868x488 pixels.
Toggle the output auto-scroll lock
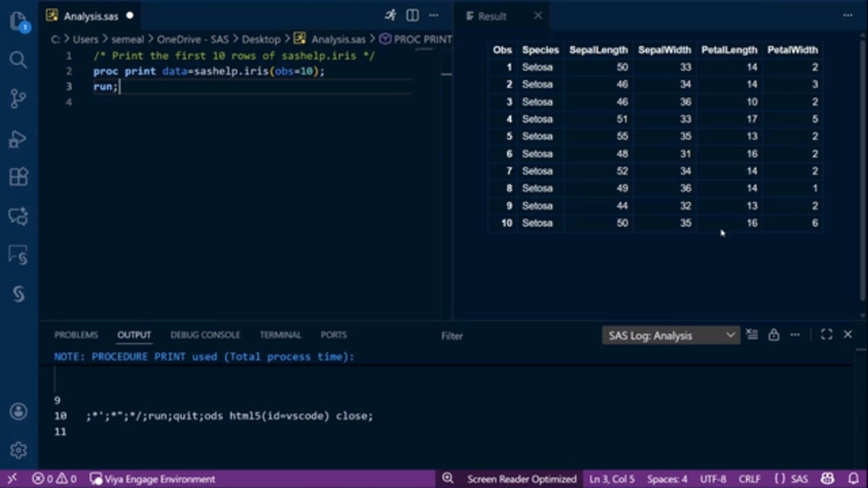[x=773, y=335]
